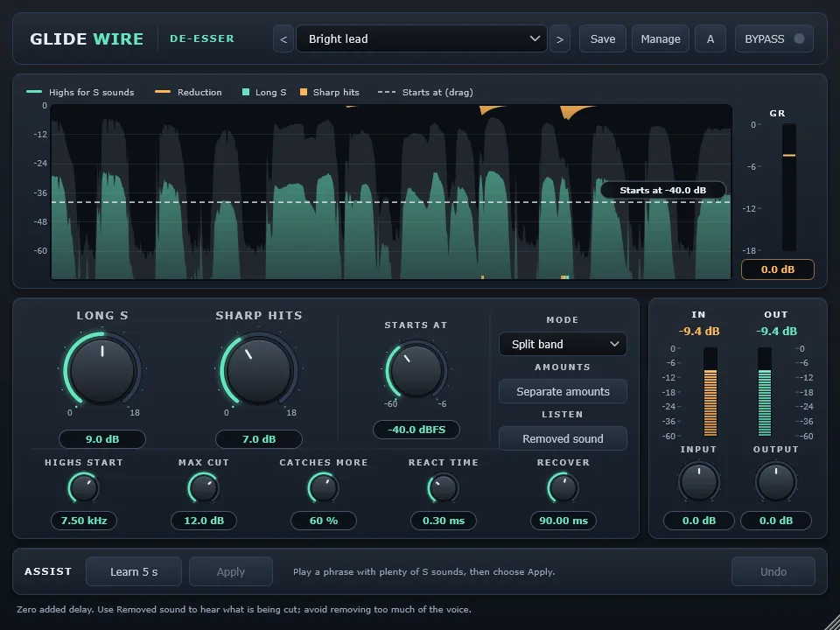
Task: Click the Starts At threshold knob
Action: 416,370
